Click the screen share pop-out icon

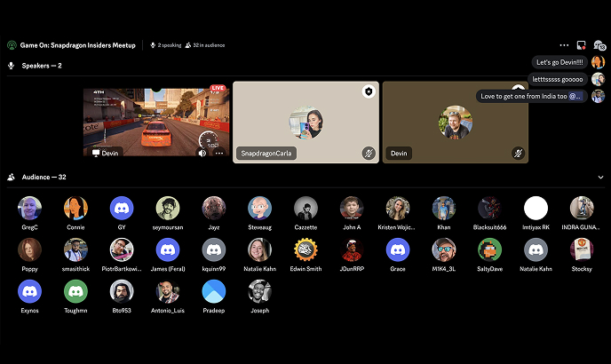click(x=581, y=45)
